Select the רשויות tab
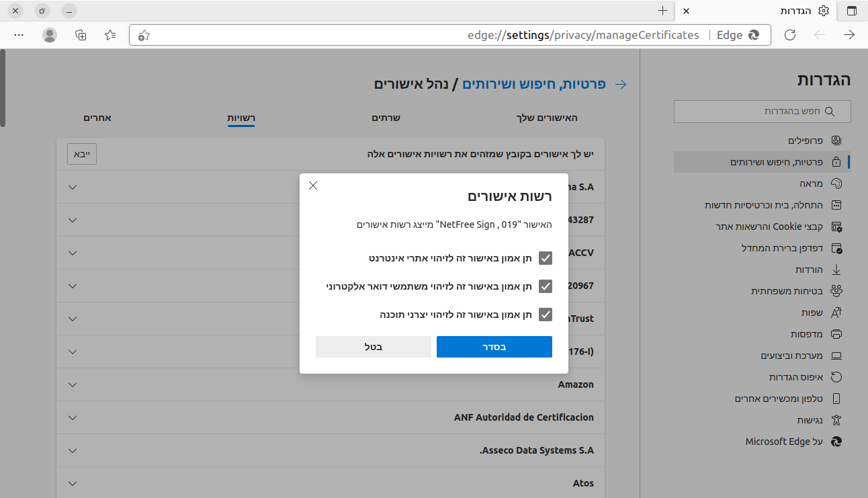868x498 pixels. pos(241,118)
